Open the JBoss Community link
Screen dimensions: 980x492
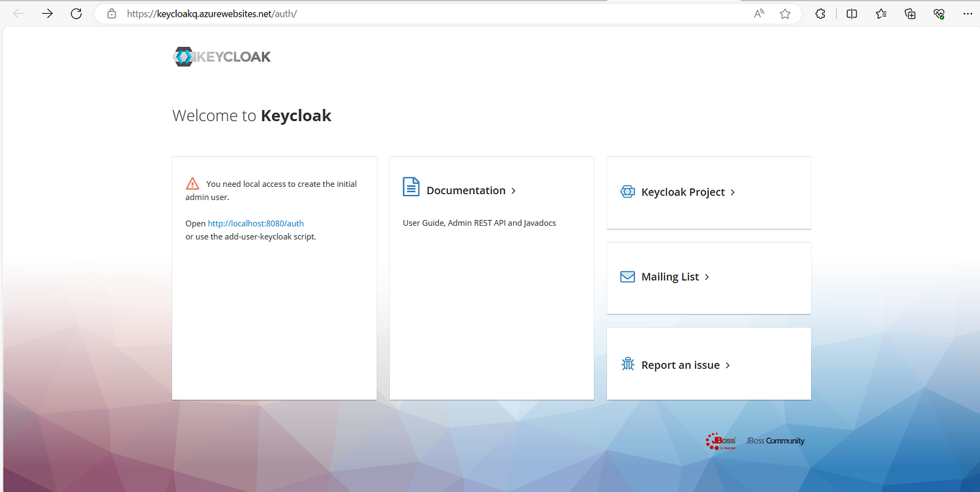tap(775, 441)
